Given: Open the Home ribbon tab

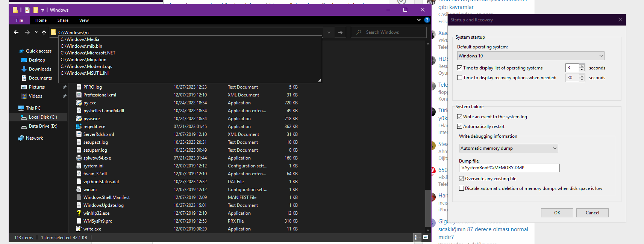Looking at the screenshot, I should (x=41, y=20).
